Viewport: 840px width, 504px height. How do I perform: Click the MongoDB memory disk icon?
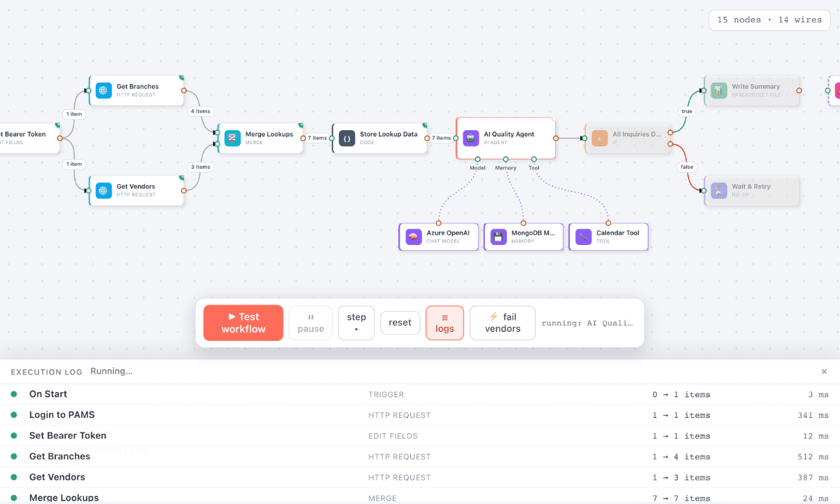pyautogui.click(x=498, y=237)
